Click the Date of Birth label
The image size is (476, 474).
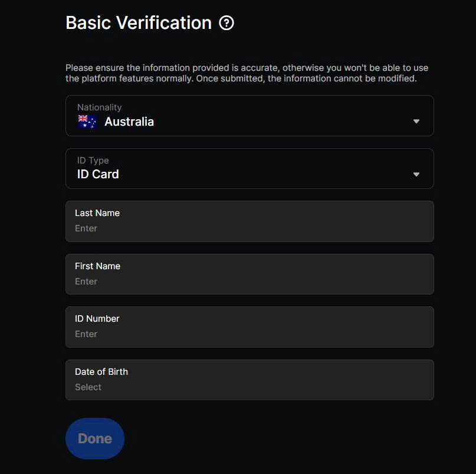[x=101, y=372]
